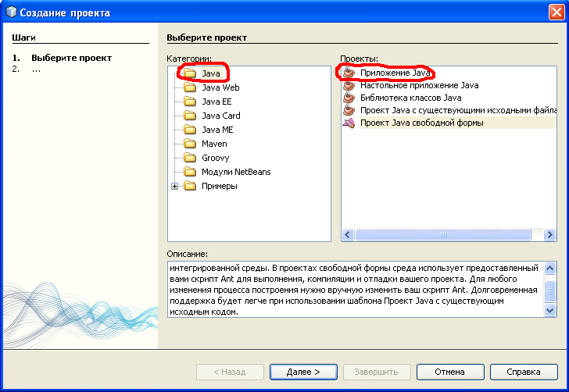This screenshot has height=392, width=569.
Task: Click the coffee cup icon for Библиотека классов Java
Action: [x=349, y=98]
